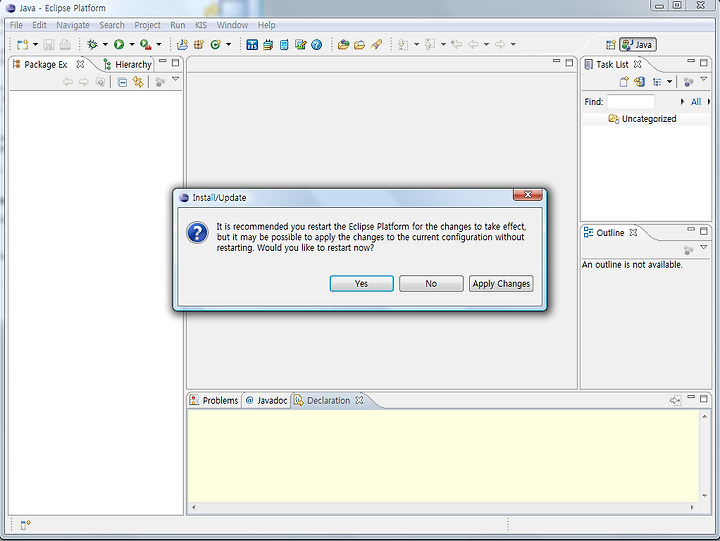Toggle Focus on Active Task in Outline
This screenshot has height=541, width=720.
point(688,250)
